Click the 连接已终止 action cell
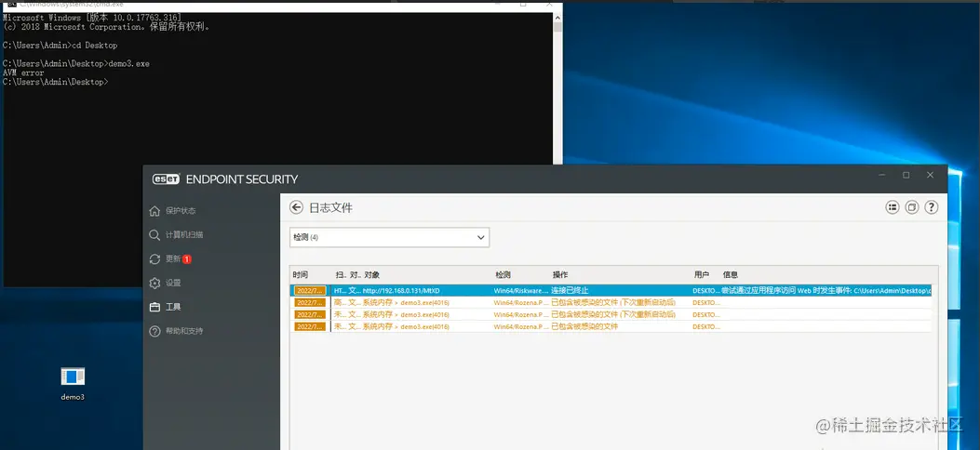This screenshot has height=450, width=980. (570, 290)
